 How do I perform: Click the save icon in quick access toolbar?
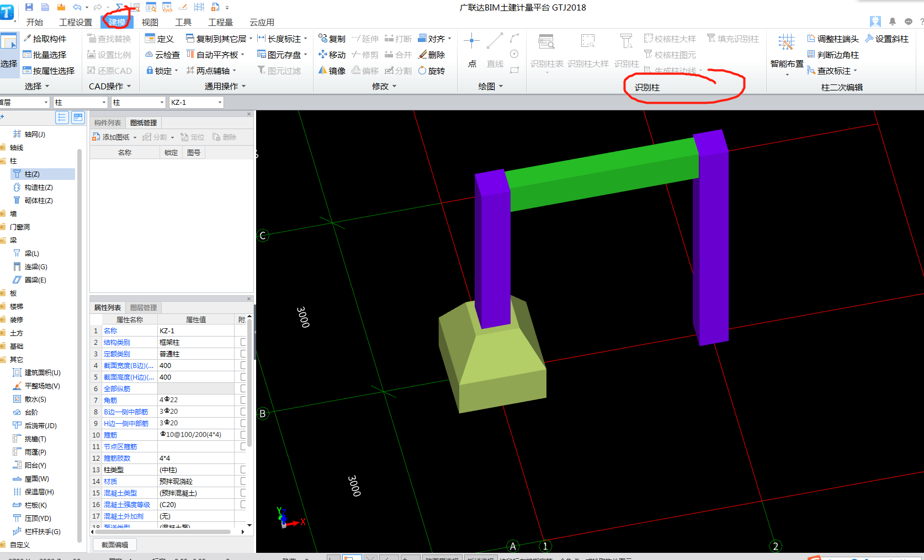pos(29,7)
